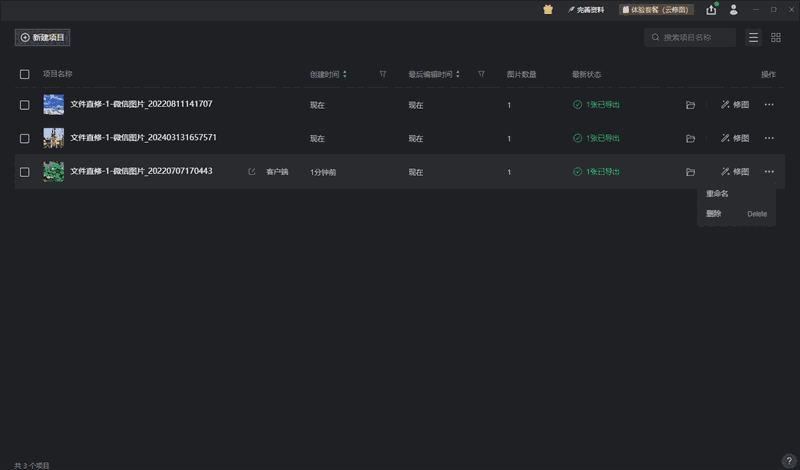Click the help question mark icon
Viewport: 800px width, 470px height.
(788, 461)
